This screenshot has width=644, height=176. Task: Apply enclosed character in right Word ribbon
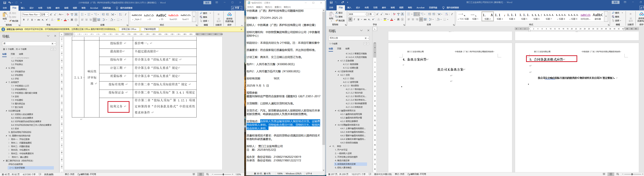pos(402,20)
